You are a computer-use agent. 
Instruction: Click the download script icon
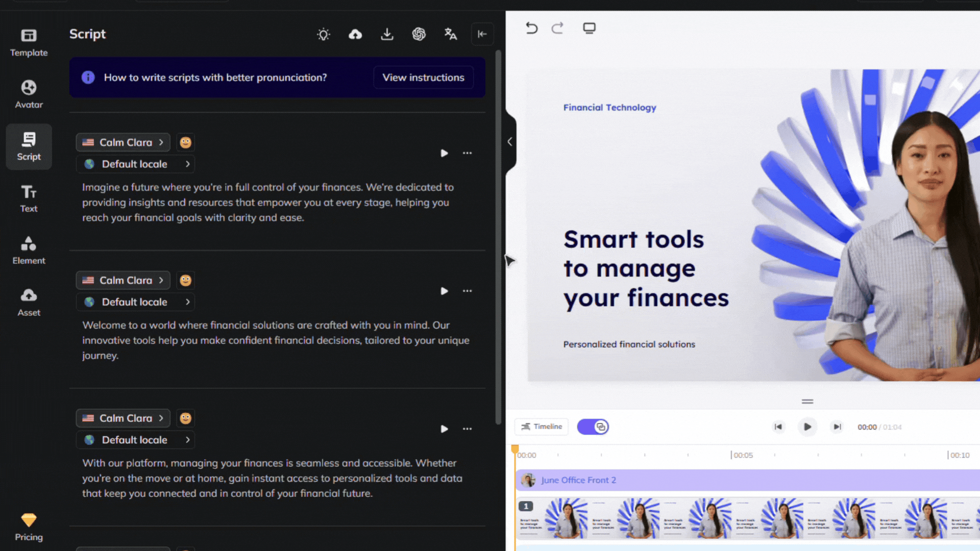(387, 34)
